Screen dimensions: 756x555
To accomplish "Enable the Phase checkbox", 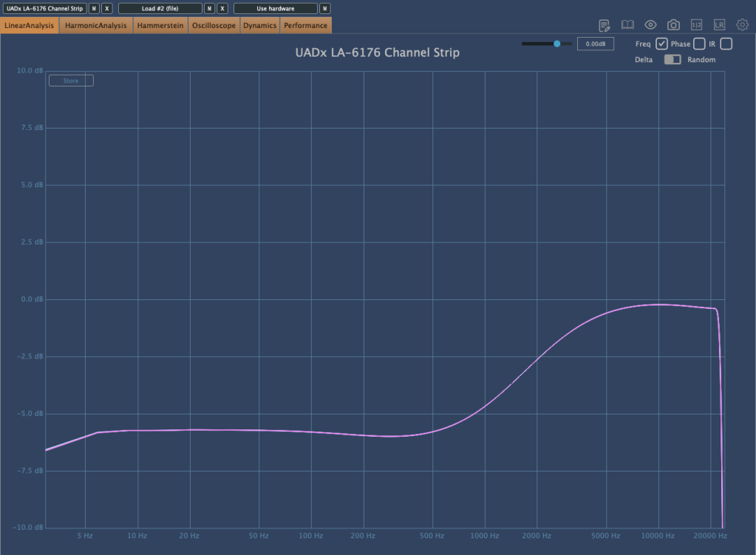I will tap(699, 44).
